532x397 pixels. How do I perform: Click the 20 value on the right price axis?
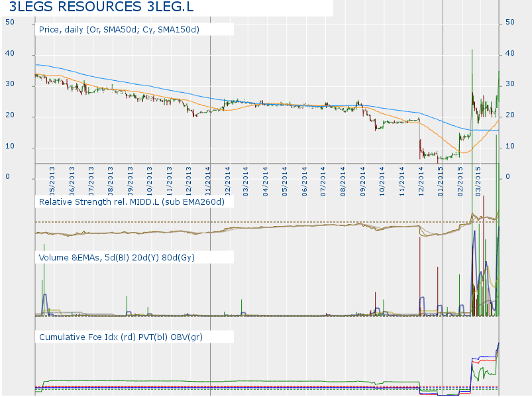510,115
